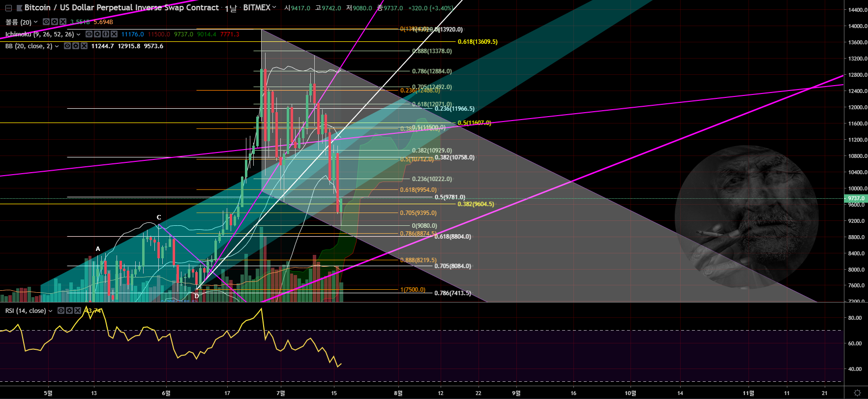The height and width of the screenshot is (399, 868).
Task: Toggle visibility of the Ichimoku indicator
Action: click(x=89, y=34)
